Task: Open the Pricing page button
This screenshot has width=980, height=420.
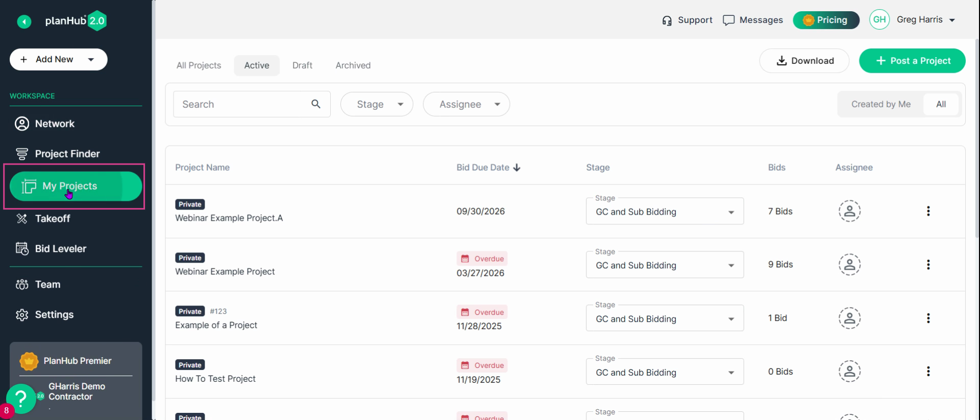Action: 826,20
